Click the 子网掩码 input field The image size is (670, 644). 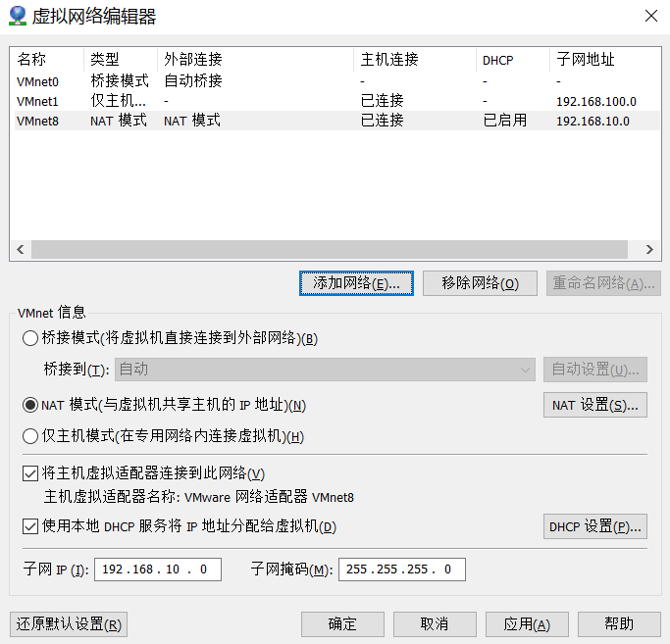(x=402, y=570)
